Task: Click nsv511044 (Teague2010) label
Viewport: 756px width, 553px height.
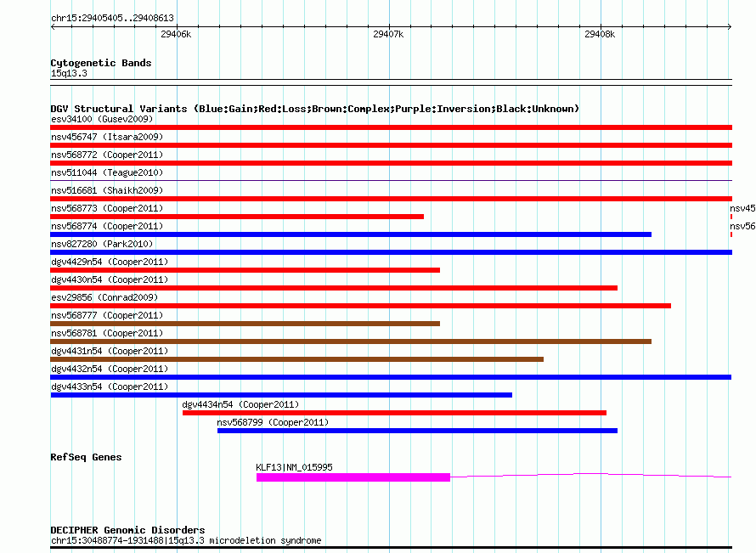Action: point(107,172)
